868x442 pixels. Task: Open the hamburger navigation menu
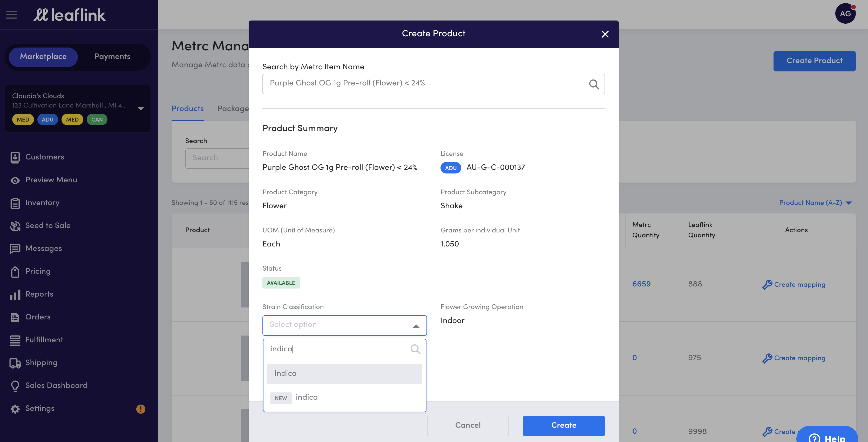pos(11,15)
